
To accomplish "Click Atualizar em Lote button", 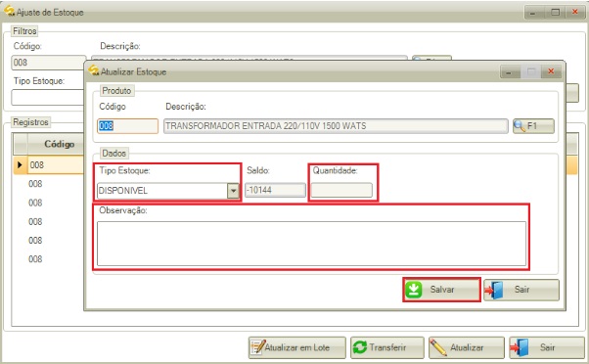I will 297,347.
